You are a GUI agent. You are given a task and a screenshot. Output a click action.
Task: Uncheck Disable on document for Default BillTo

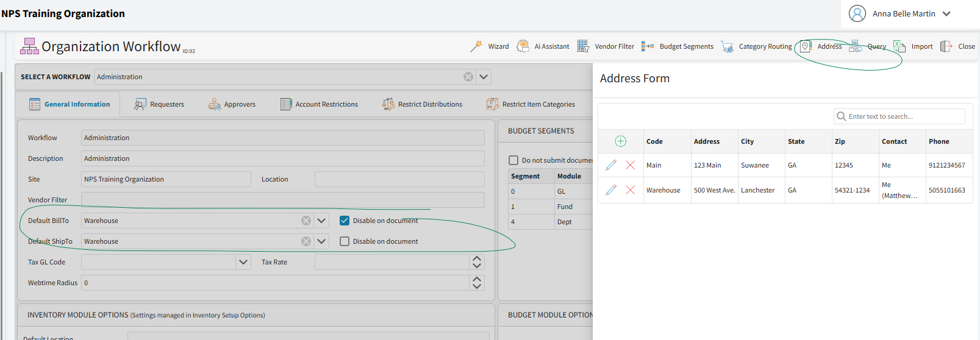click(345, 221)
